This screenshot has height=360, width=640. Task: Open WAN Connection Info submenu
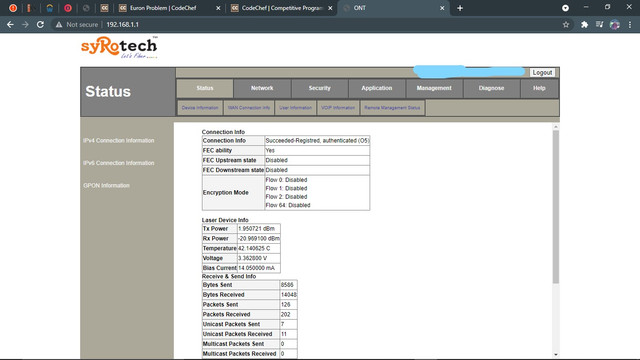[249, 108]
